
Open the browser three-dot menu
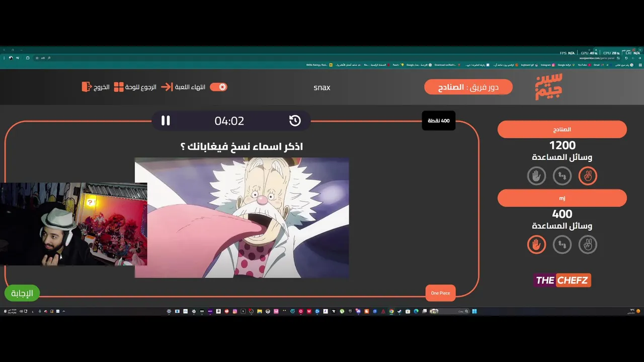[x=4, y=58]
